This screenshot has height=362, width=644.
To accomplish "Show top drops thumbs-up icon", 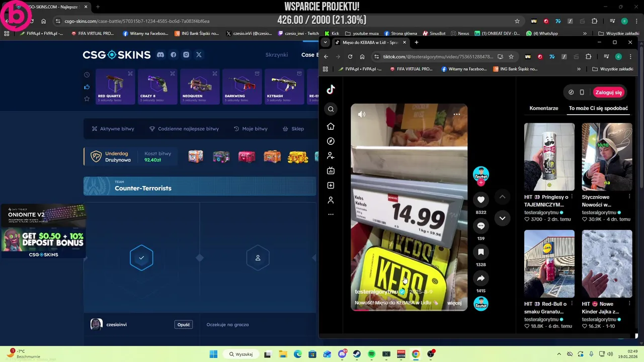I will tap(87, 86).
